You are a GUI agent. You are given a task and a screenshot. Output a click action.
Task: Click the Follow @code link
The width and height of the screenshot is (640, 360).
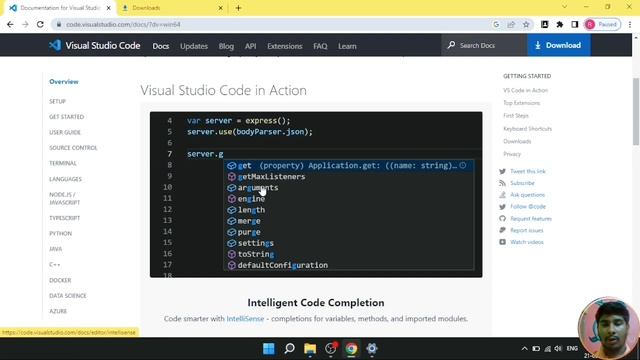pyautogui.click(x=528, y=207)
